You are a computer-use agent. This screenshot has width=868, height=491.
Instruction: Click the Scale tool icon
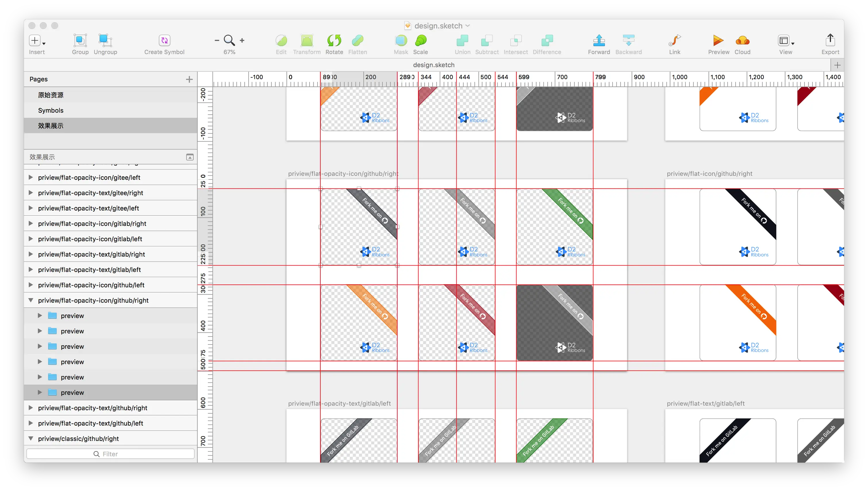(x=421, y=40)
